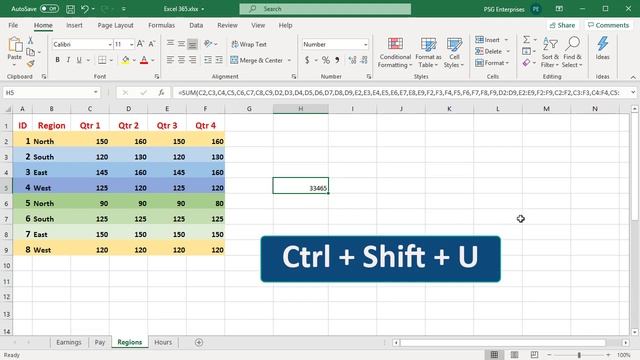Expand the Merge & Center dropdown arrow
The image size is (640, 360).
pos(289,60)
